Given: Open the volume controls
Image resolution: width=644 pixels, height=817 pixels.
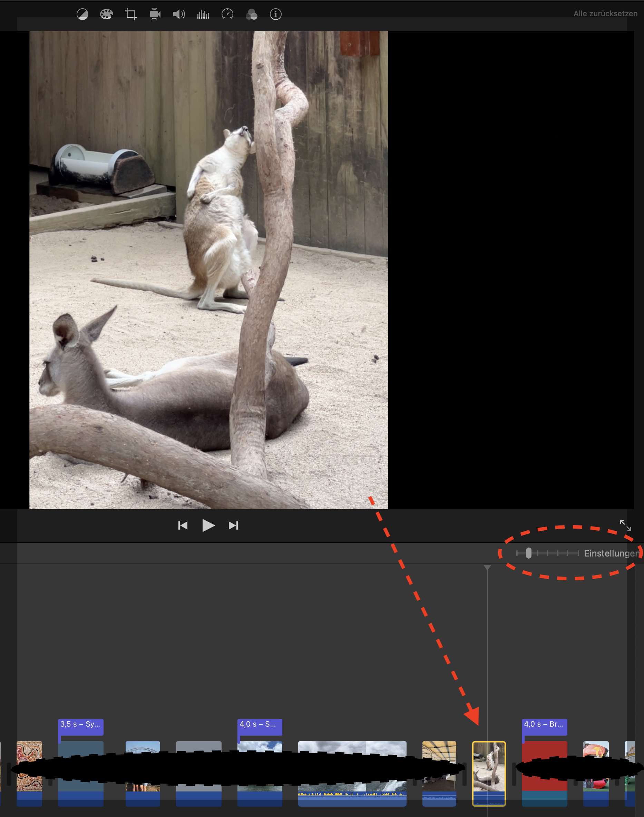Looking at the screenshot, I should pyautogui.click(x=179, y=14).
